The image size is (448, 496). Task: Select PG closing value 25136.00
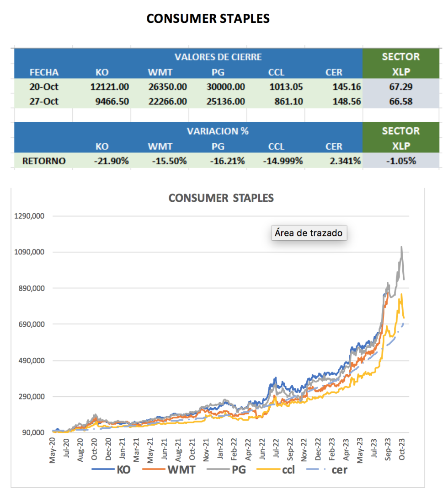click(225, 102)
